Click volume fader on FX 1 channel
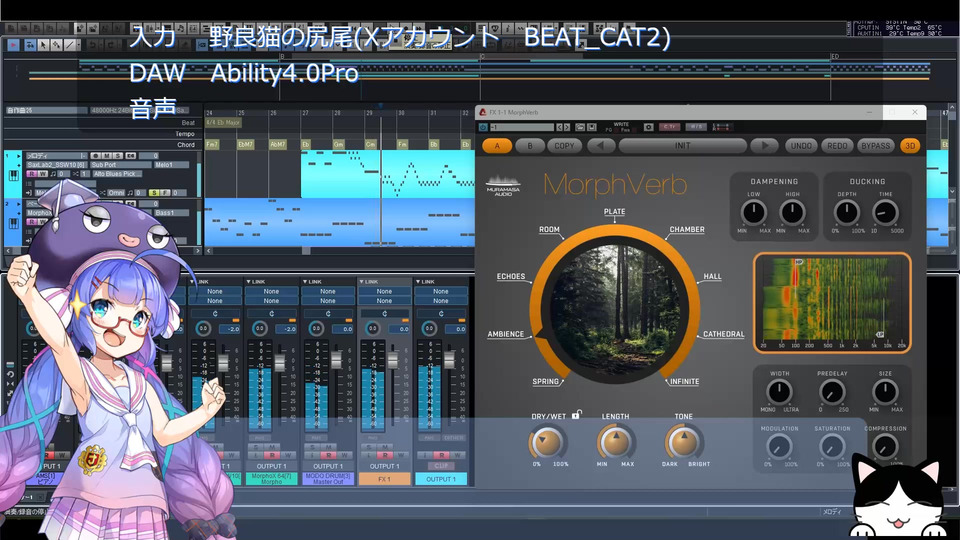Screen dimensions: 960x540 392,360
